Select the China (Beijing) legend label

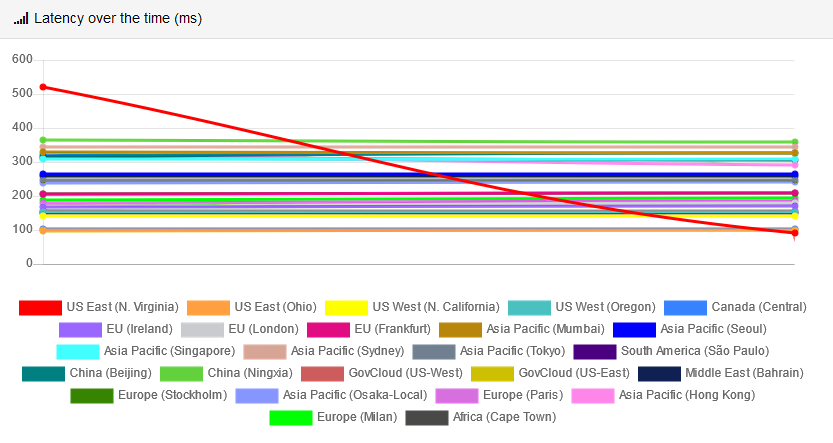tap(110, 373)
